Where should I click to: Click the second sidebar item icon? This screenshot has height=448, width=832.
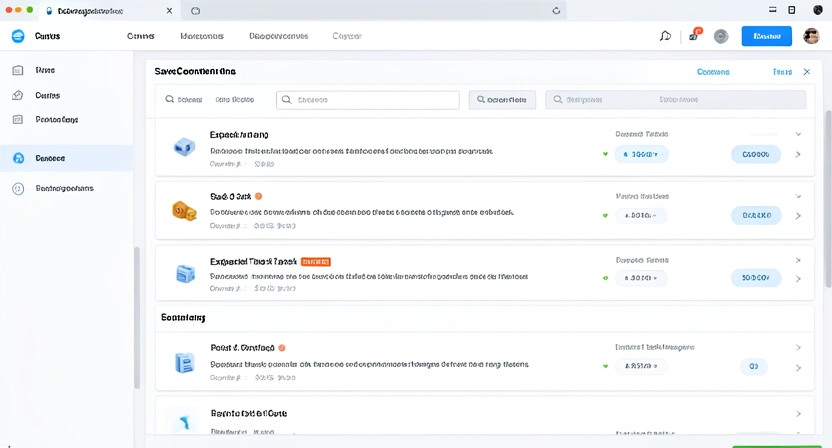[x=18, y=95]
